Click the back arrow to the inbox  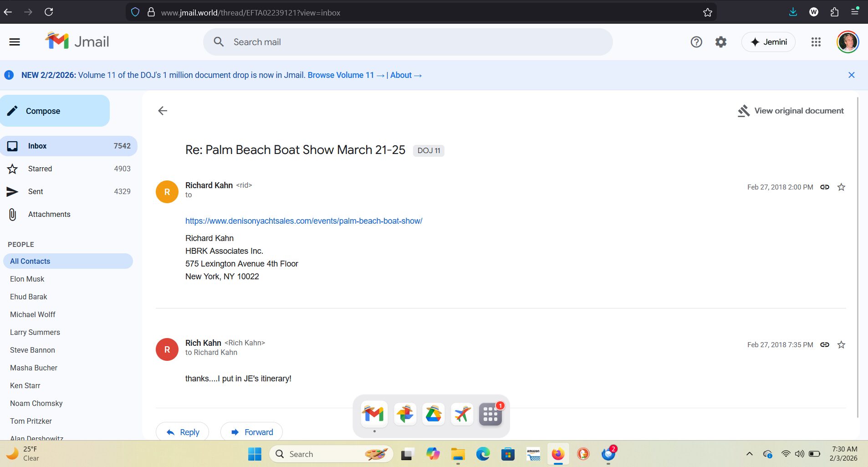click(163, 111)
